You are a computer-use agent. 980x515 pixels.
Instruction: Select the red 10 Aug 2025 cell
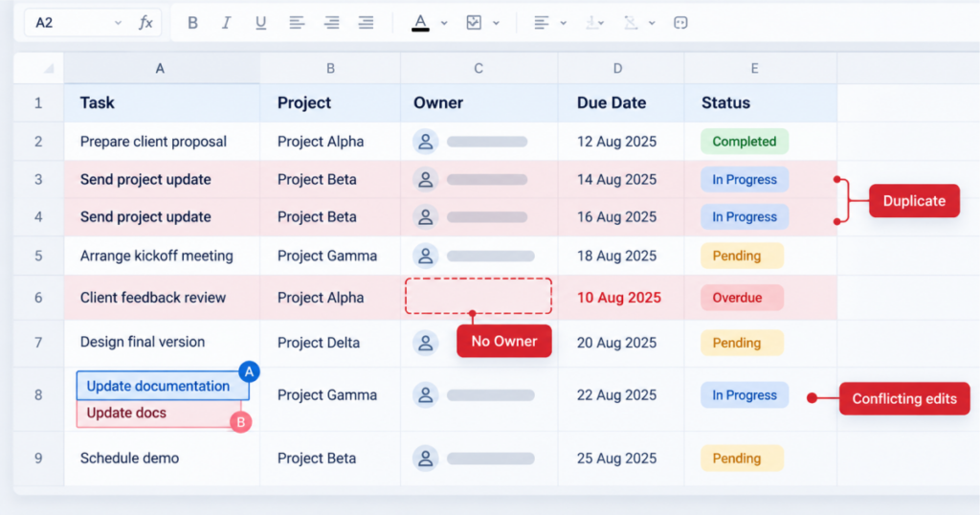(x=620, y=298)
